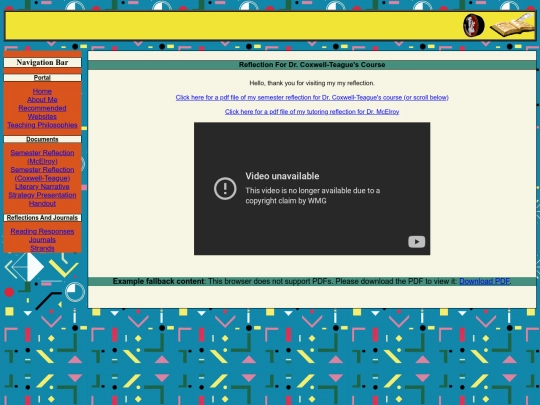Viewport: 540px width, 405px height.
Task: Click the Navigation Bar heading
Action: click(x=42, y=62)
